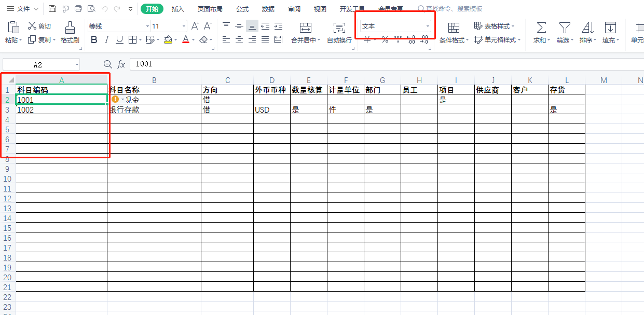Click the Increase Font Size A+ icon
The width and height of the screenshot is (644, 315).
point(195,26)
